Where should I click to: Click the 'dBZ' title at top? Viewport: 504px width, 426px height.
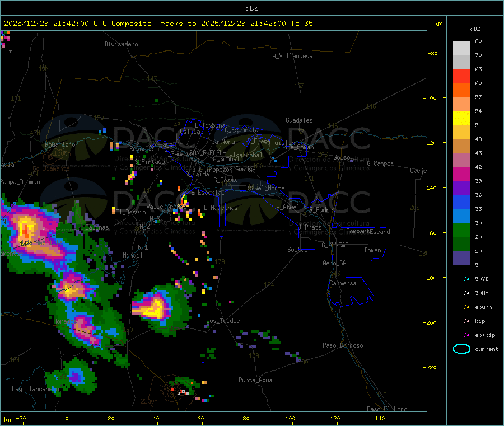tap(251, 8)
